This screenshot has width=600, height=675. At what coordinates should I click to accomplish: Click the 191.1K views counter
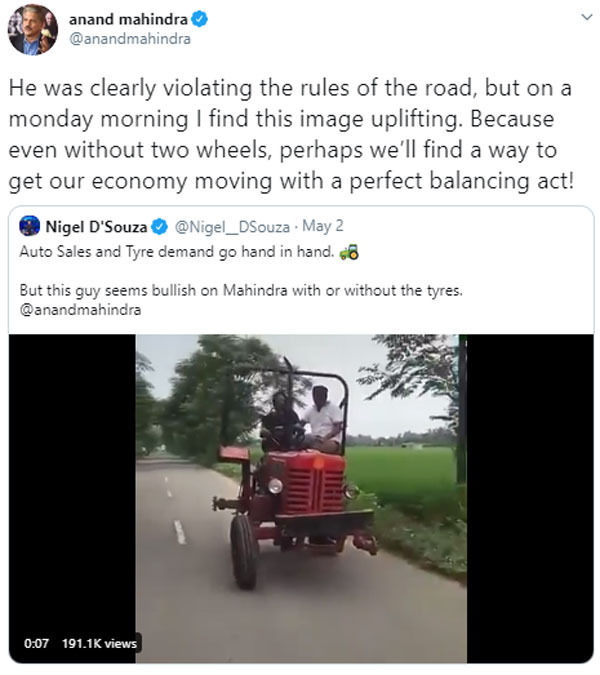[99, 644]
